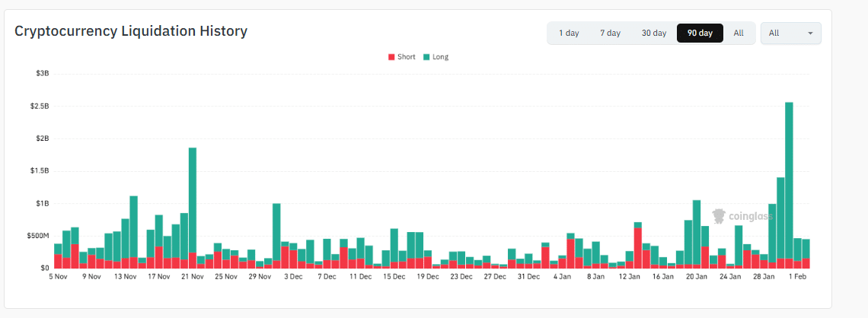Click the coinglass watermark logo on chart
This screenshot has width=868, height=318.
[742, 216]
